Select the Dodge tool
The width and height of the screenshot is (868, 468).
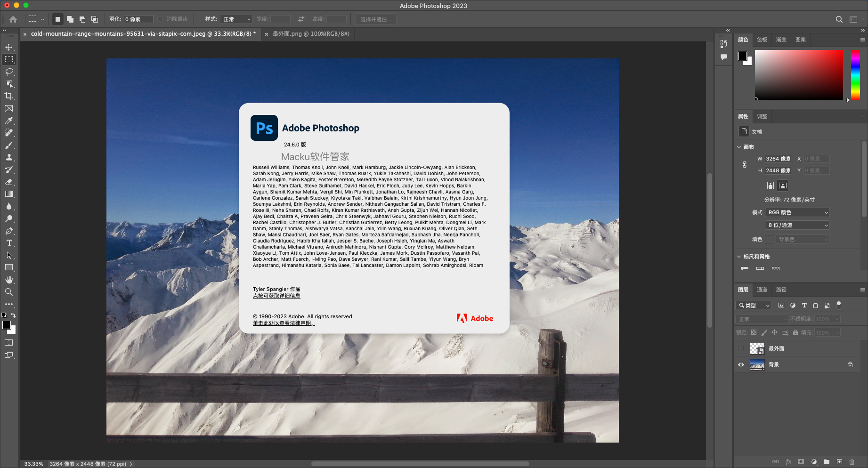pyautogui.click(x=9, y=218)
